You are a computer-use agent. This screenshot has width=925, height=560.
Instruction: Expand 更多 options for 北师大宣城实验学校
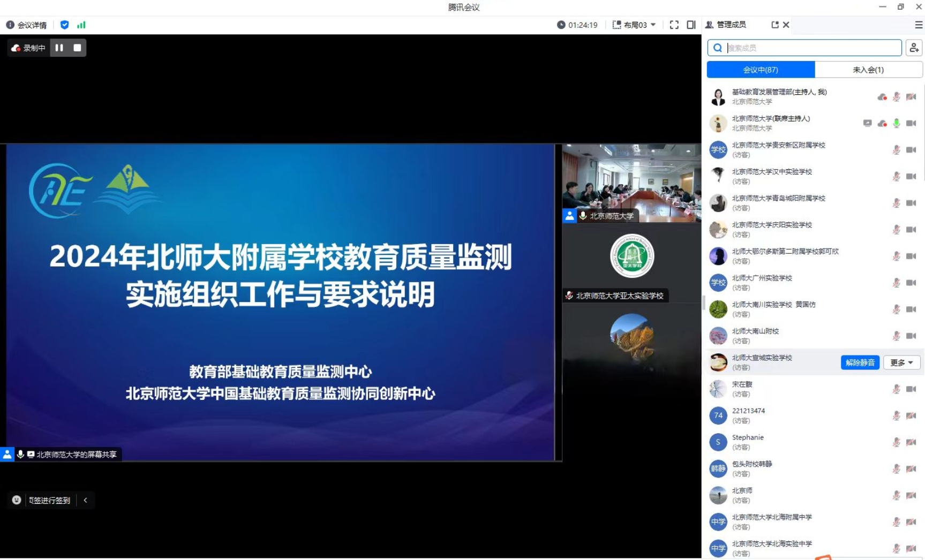point(901,362)
